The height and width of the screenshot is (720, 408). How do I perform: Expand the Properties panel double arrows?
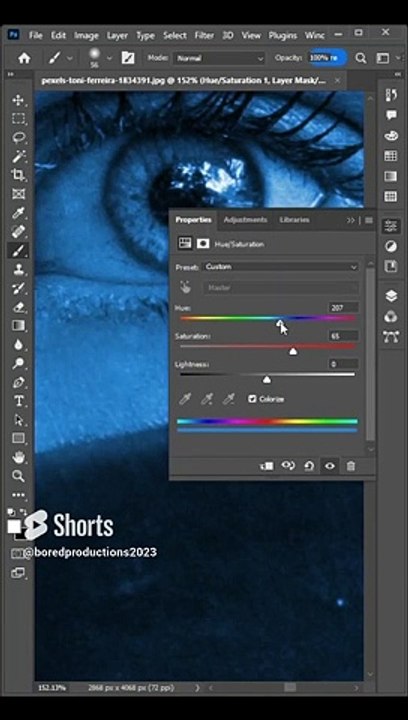(351, 220)
